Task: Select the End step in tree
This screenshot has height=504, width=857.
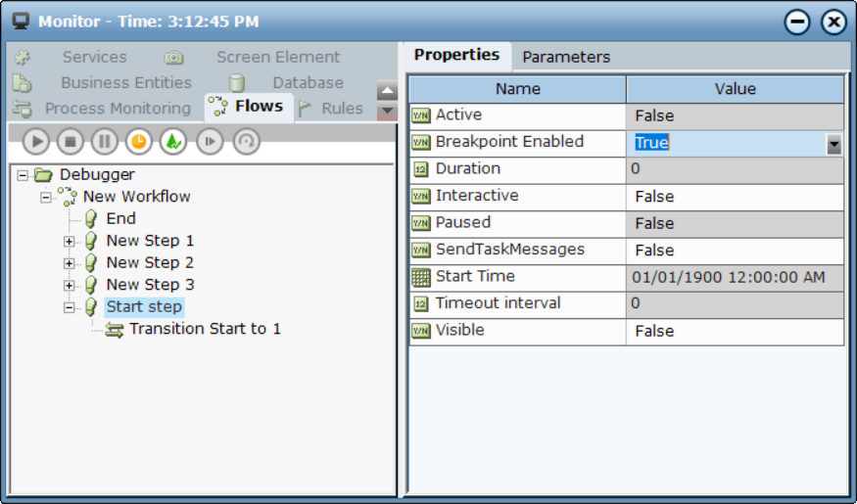Action: [120, 218]
